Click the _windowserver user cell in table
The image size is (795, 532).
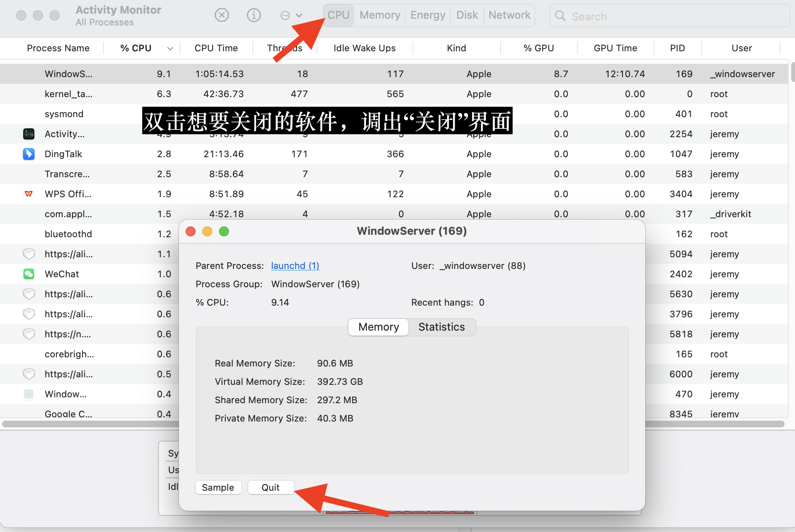pos(742,74)
